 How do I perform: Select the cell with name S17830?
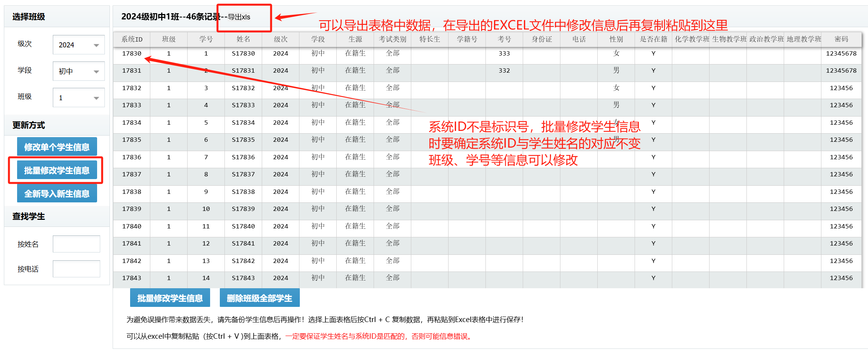tap(243, 54)
